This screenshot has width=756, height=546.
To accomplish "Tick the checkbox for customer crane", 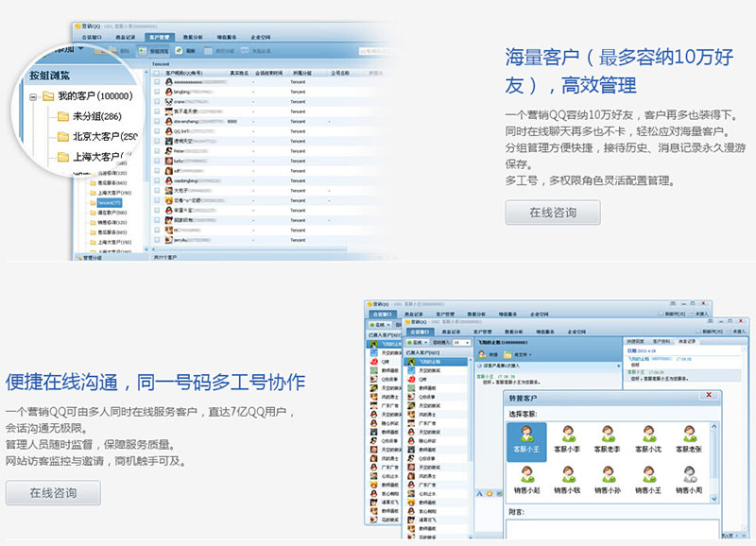I will tap(157, 102).
